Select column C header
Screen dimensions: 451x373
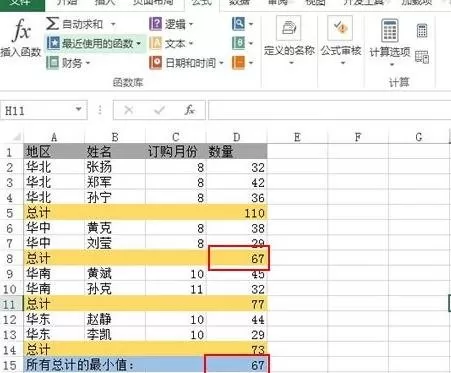click(176, 137)
